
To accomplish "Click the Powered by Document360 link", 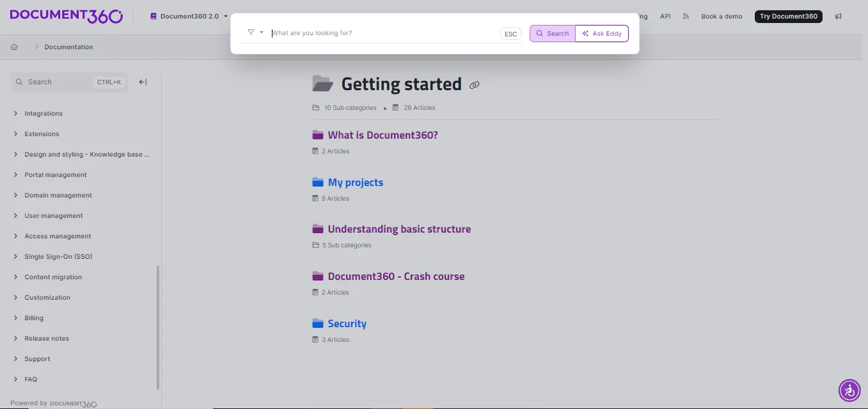I will [x=54, y=403].
